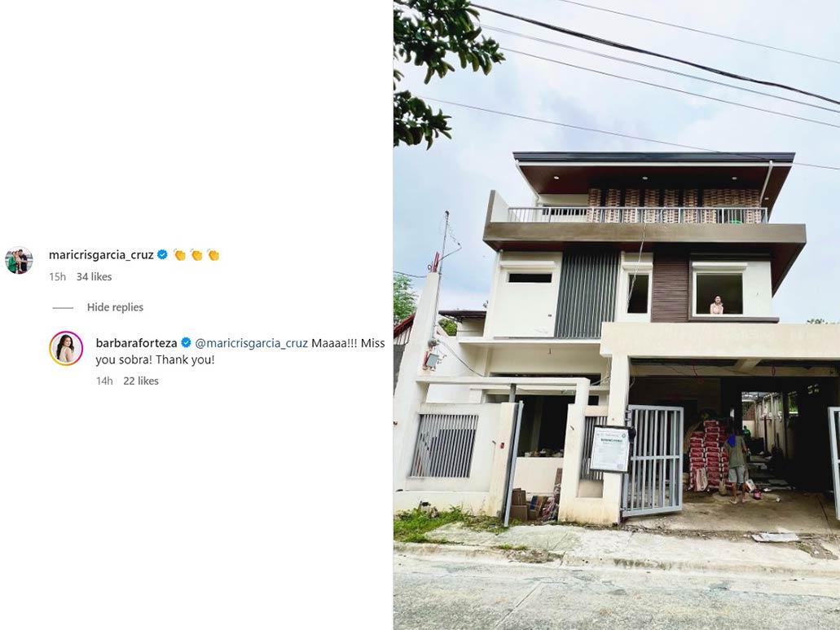Image resolution: width=840 pixels, height=630 pixels.
Task: Open barbaraforteza story ring avatar
Action: click(66, 348)
